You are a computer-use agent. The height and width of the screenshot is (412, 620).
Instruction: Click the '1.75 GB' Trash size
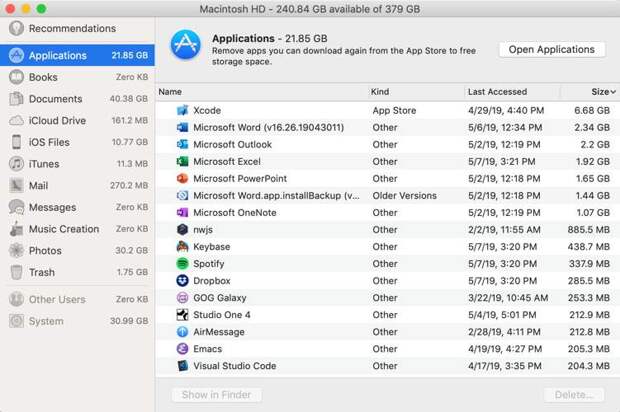[132, 272]
